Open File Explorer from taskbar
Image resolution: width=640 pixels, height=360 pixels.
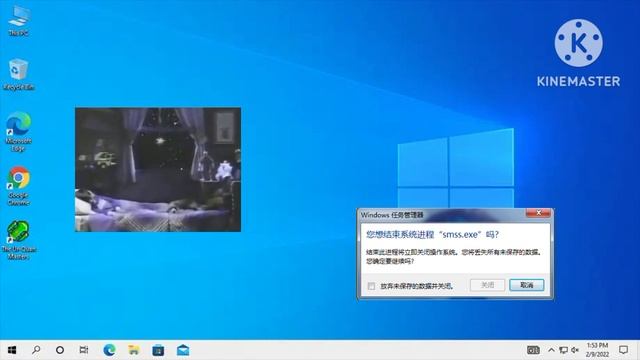pos(134,350)
